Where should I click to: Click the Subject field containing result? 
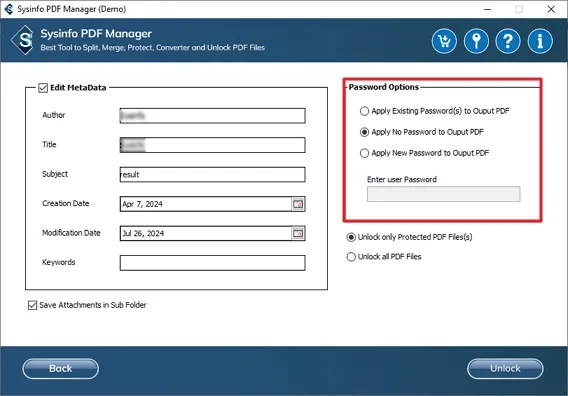[x=212, y=174]
